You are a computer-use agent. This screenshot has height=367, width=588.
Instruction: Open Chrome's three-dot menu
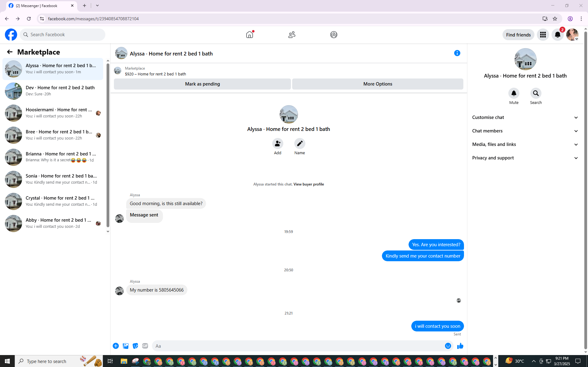pos(581,19)
